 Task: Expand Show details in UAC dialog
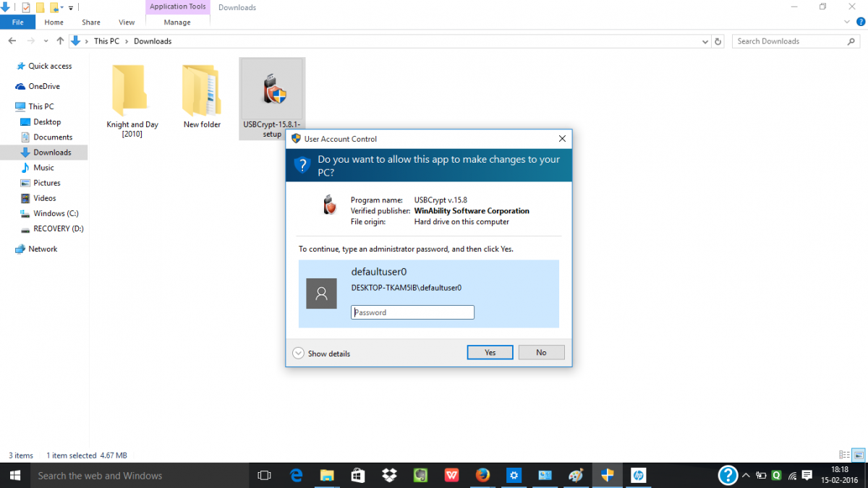pyautogui.click(x=321, y=354)
